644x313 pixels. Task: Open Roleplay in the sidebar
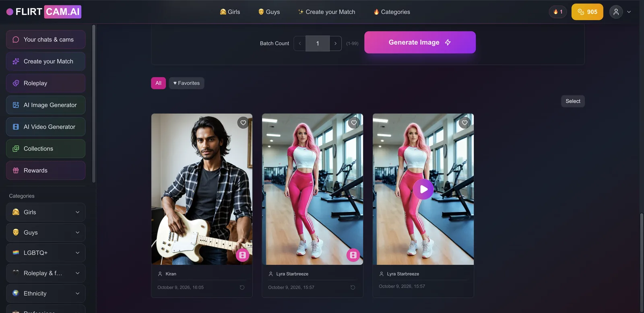tap(45, 83)
